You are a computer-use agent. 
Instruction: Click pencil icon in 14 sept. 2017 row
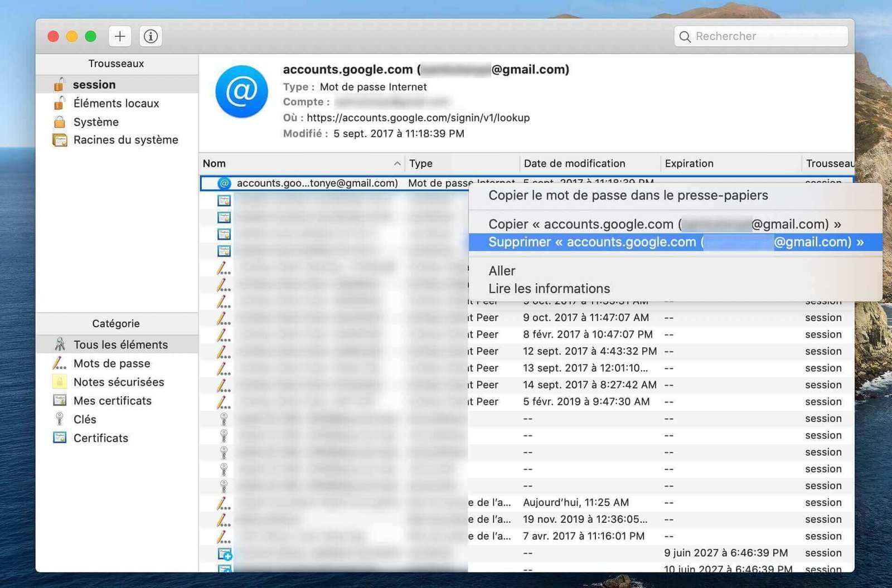pyautogui.click(x=224, y=385)
